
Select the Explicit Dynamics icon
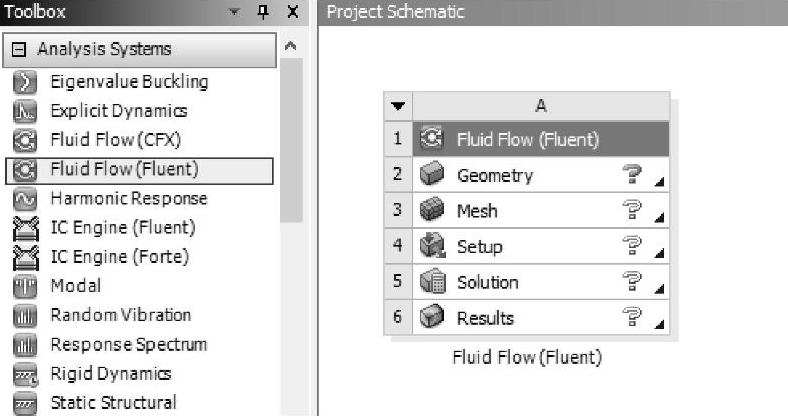[x=25, y=111]
